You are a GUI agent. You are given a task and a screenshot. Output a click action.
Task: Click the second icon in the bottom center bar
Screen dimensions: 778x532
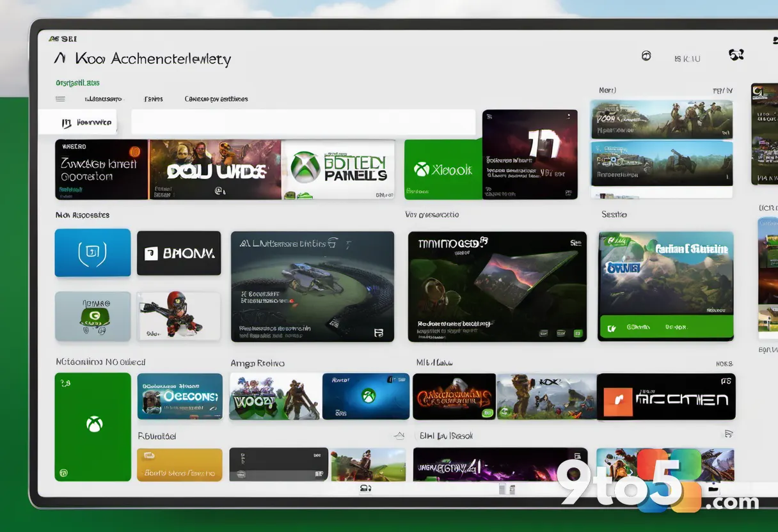506,489
